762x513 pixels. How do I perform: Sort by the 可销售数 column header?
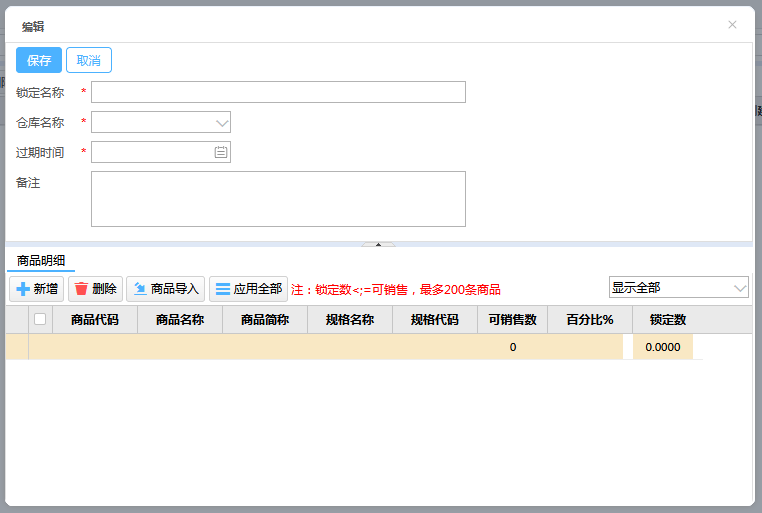tap(512, 320)
